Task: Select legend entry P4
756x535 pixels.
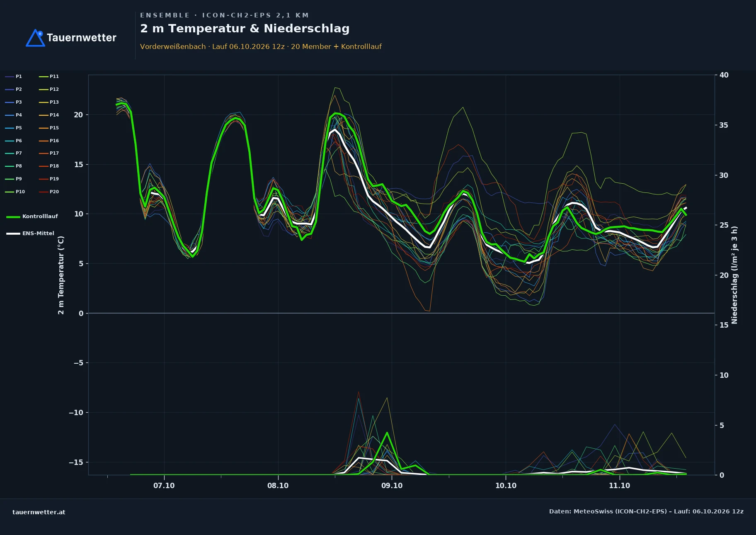Action: (x=14, y=115)
